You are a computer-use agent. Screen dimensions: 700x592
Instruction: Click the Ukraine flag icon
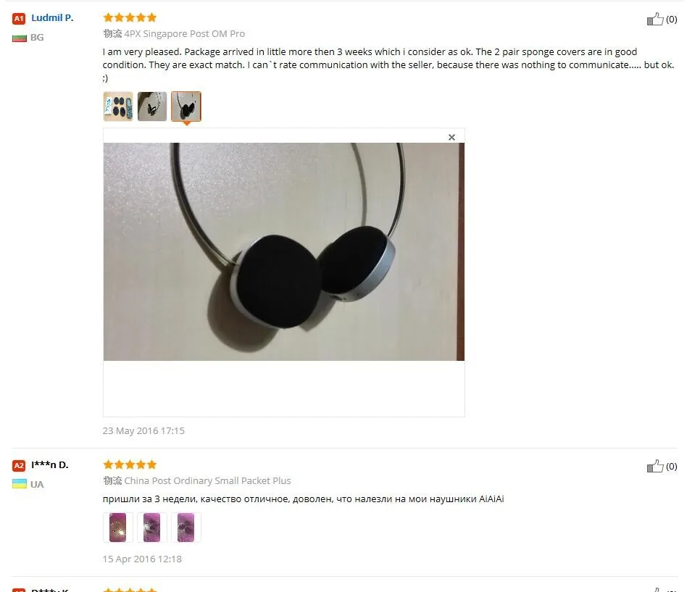point(19,484)
